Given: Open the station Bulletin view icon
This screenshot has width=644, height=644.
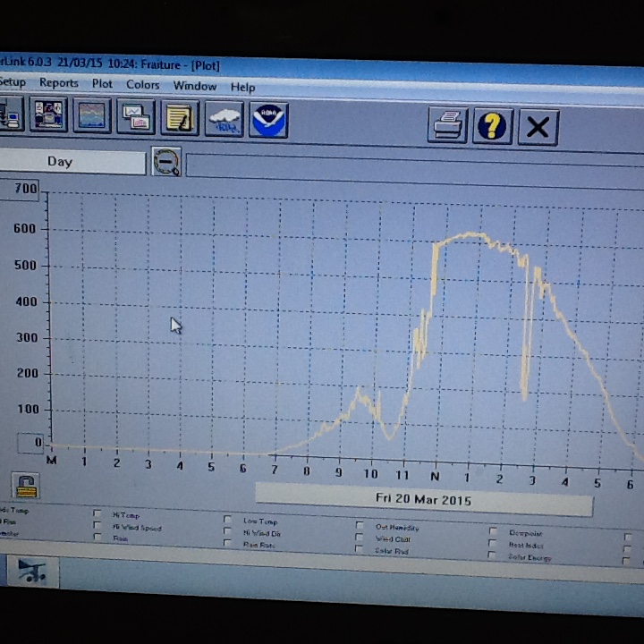Looking at the screenshot, I should click(48, 114).
